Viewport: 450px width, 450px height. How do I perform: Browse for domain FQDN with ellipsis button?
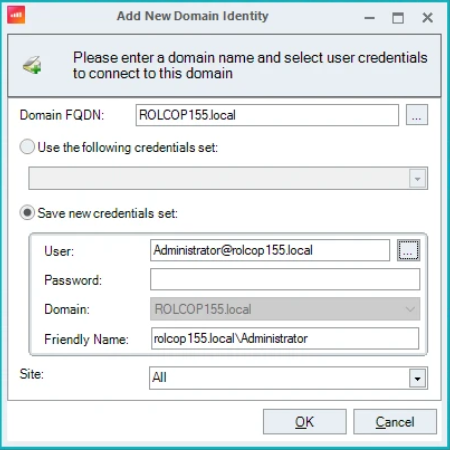[417, 115]
